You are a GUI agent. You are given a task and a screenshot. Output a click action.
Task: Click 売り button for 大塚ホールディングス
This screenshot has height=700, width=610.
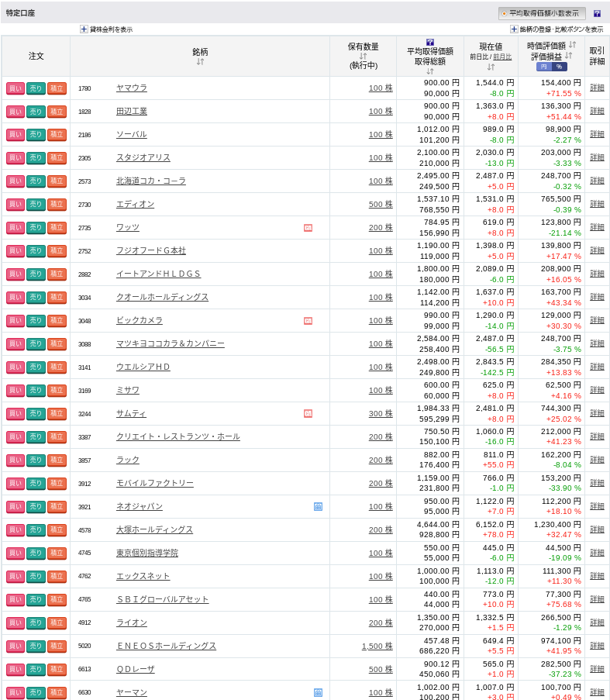pyautogui.click(x=36, y=530)
